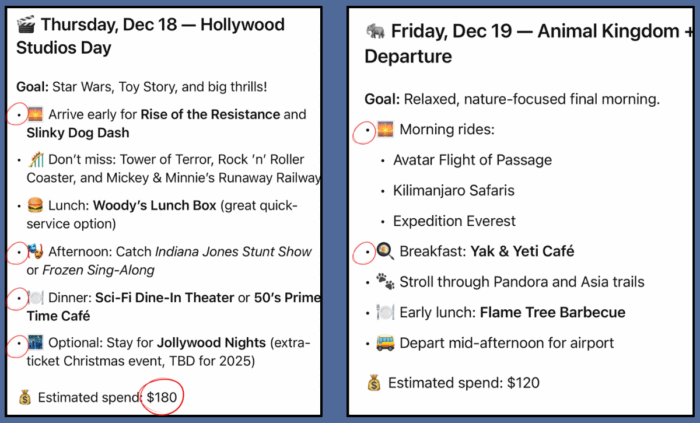Screen dimensions: 700x423
Task: Click the money bag emoji in Friday card
Action: pos(372,382)
